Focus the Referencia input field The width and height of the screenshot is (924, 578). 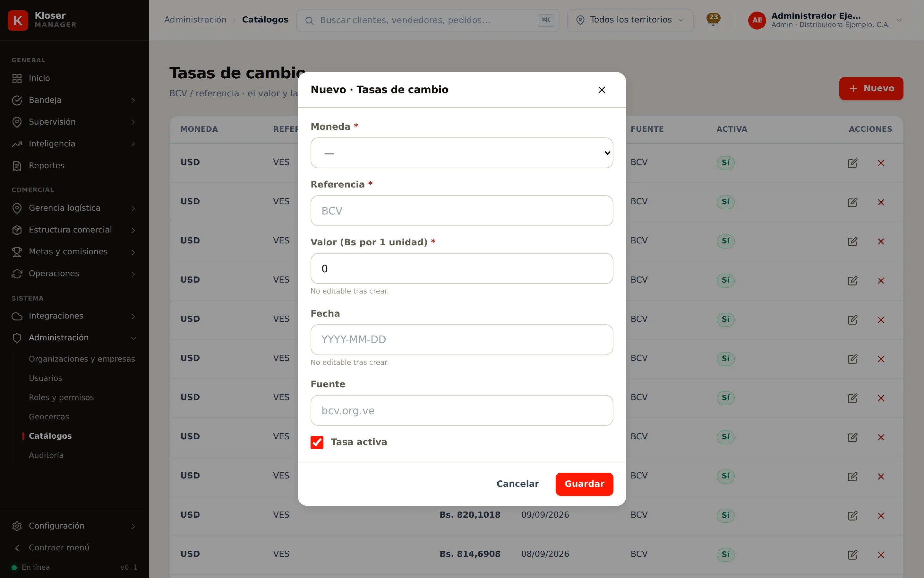tap(462, 211)
